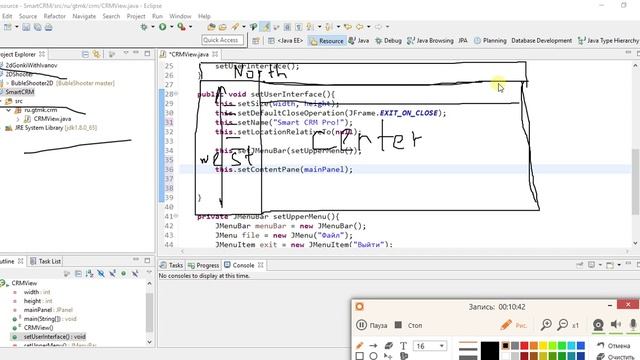Focus the Quick Access search field
The image size is (640, 360).
(222, 40)
